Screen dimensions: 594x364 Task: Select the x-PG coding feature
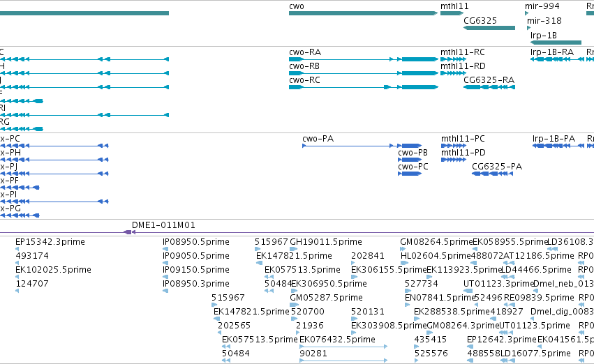(x=20, y=215)
